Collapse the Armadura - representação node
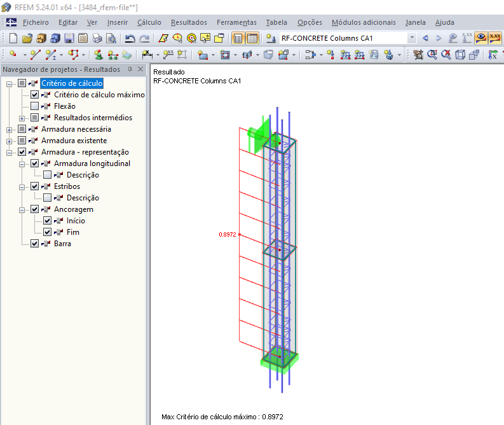Image resolution: width=504 pixels, height=425 pixels. 10,153
